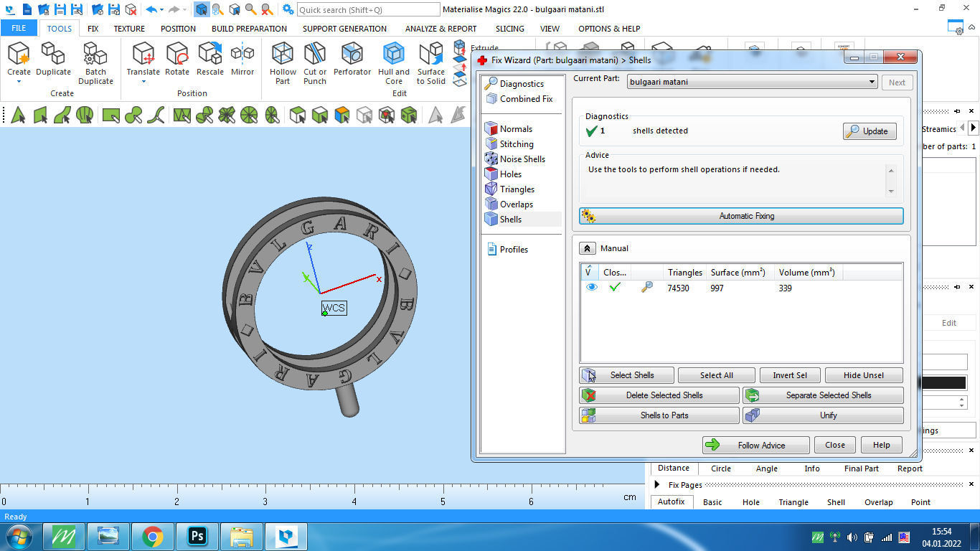
Task: Switch to POSITION ribbon tab
Action: (x=178, y=29)
